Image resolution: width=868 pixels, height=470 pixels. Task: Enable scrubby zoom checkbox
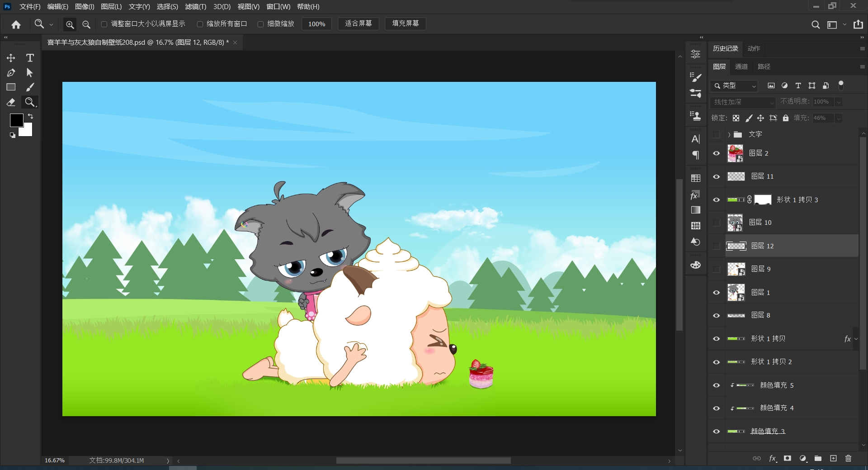(260, 24)
